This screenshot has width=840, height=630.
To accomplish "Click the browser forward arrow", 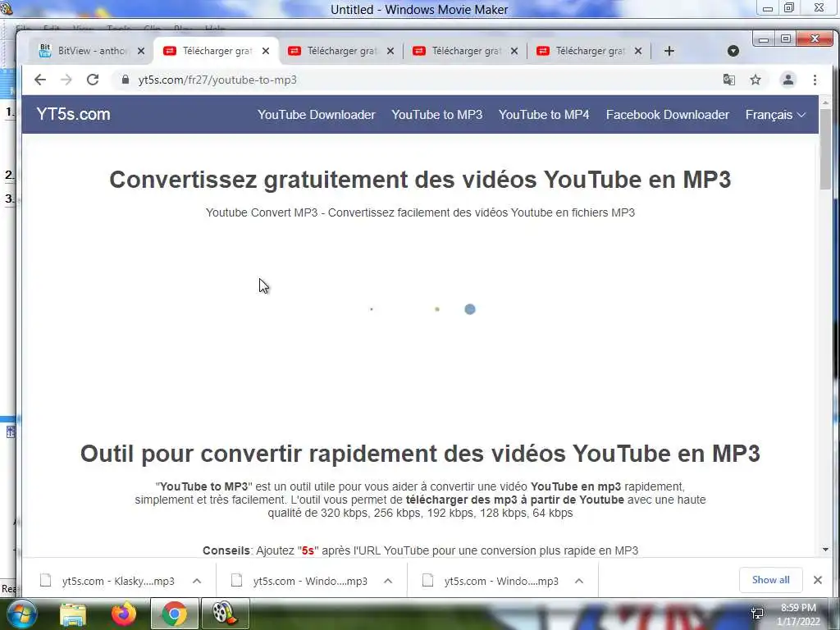I will tap(66, 80).
